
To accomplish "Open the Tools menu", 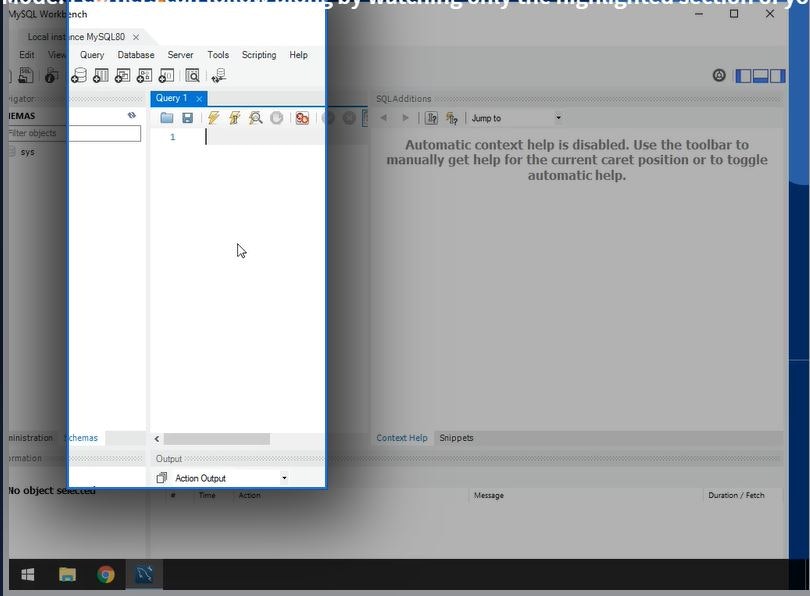I will pos(218,55).
